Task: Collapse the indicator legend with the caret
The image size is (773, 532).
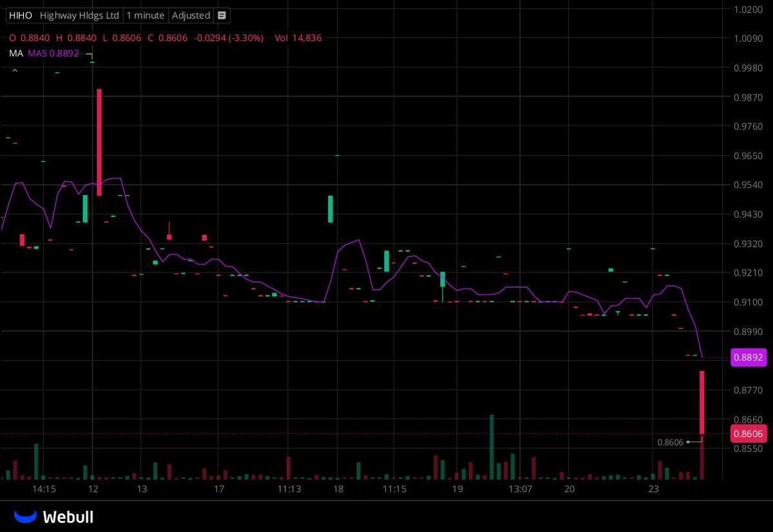Action: [x=15, y=70]
